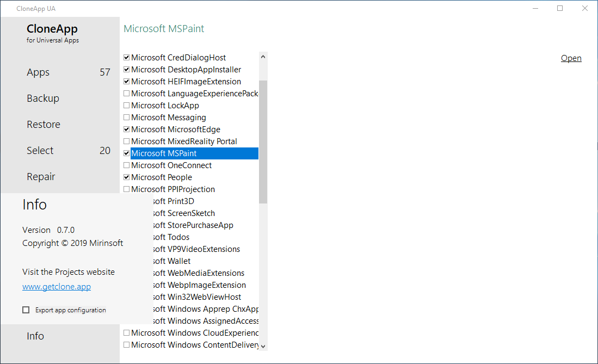Enable Export app configuration

(26, 310)
